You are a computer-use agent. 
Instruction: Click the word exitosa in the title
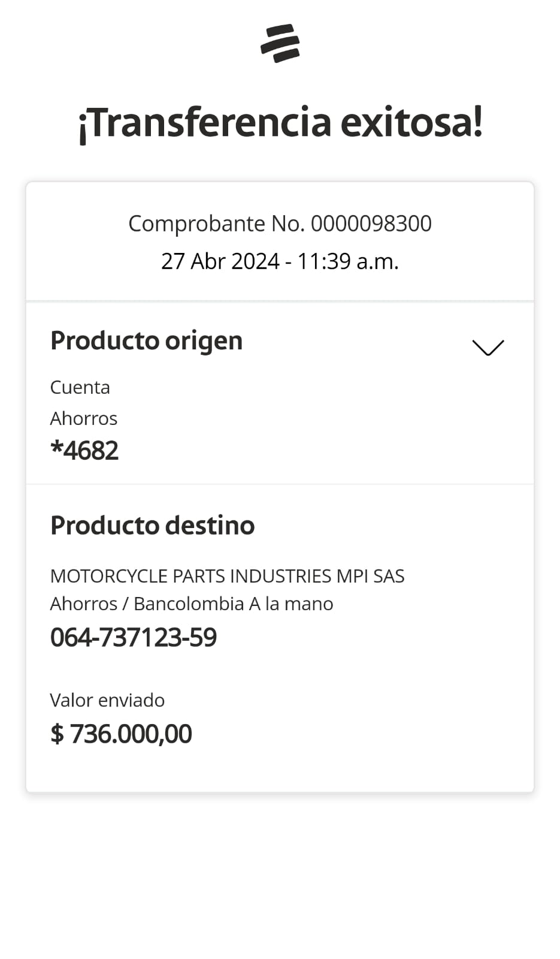point(411,122)
